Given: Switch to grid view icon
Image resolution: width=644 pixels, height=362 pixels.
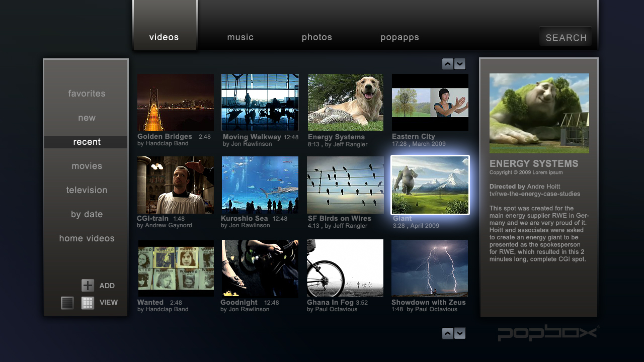Looking at the screenshot, I should coord(88,303).
